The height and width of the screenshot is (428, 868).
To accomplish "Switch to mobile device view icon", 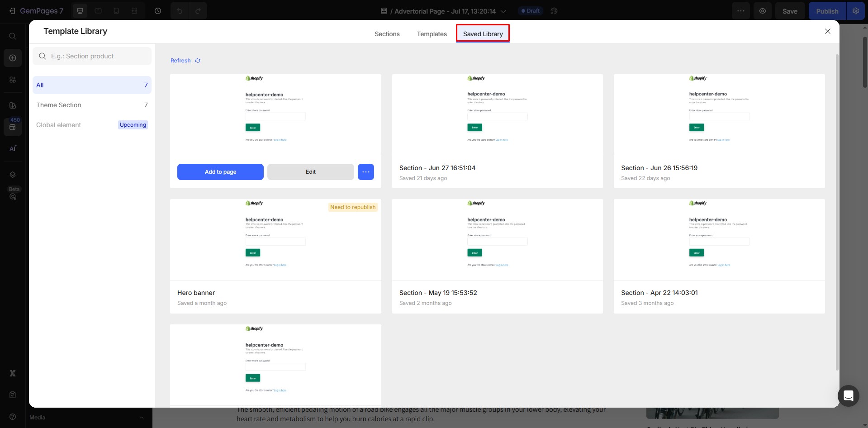I will click(x=116, y=11).
